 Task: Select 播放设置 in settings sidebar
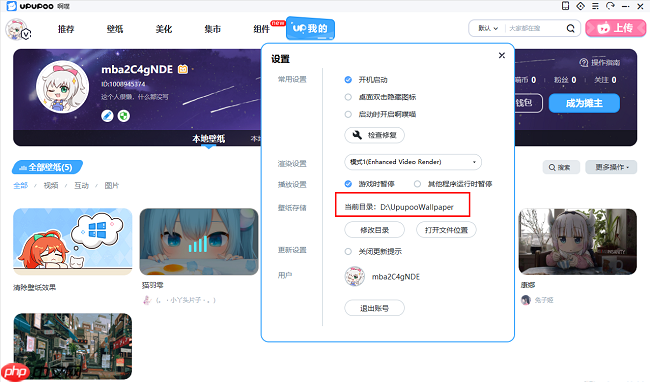coord(292,184)
